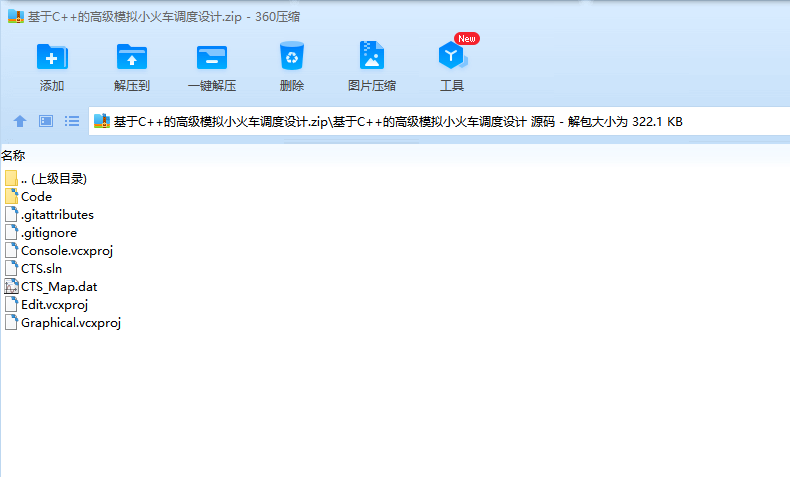
Task: Select the ".gitattributes" file name
Action: pos(57,215)
